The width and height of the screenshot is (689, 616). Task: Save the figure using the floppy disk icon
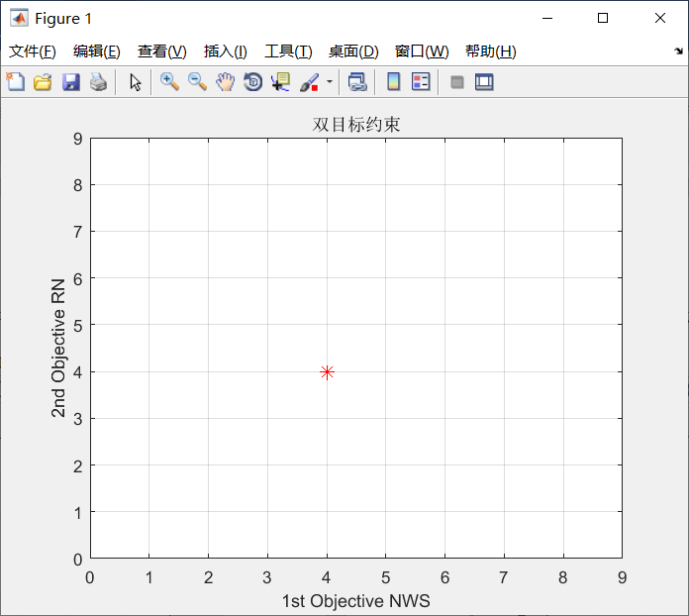pos(70,82)
